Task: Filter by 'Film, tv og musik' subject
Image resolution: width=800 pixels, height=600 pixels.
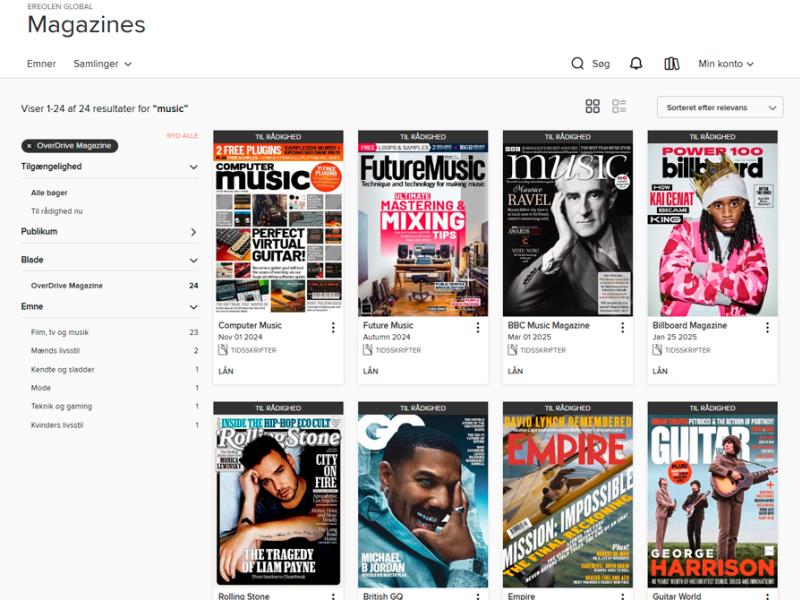Action: point(60,332)
